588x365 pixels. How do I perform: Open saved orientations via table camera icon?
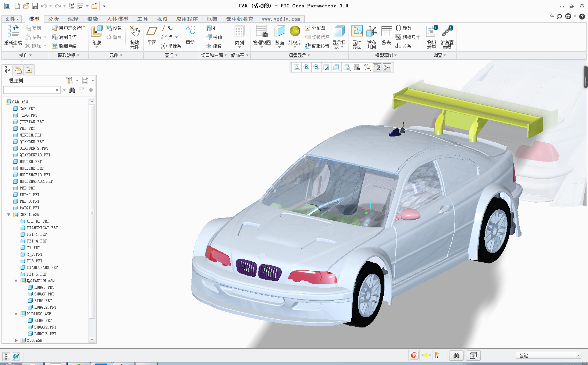pos(357,67)
